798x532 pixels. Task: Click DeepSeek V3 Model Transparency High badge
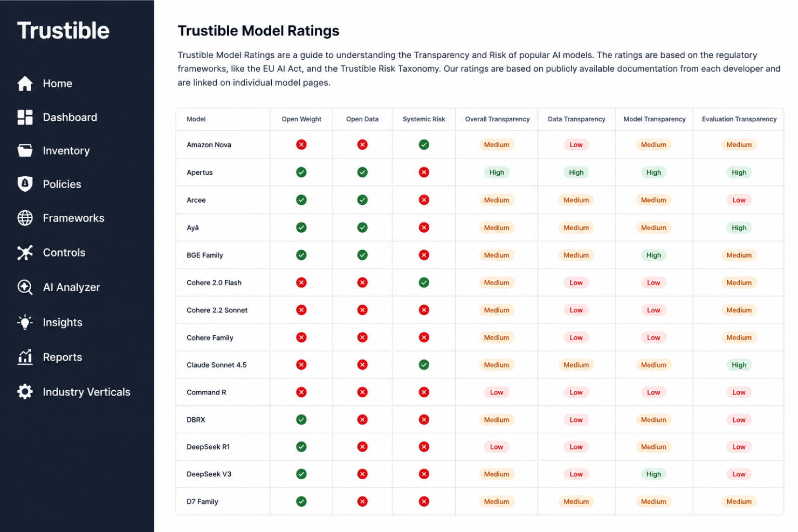pyautogui.click(x=653, y=474)
